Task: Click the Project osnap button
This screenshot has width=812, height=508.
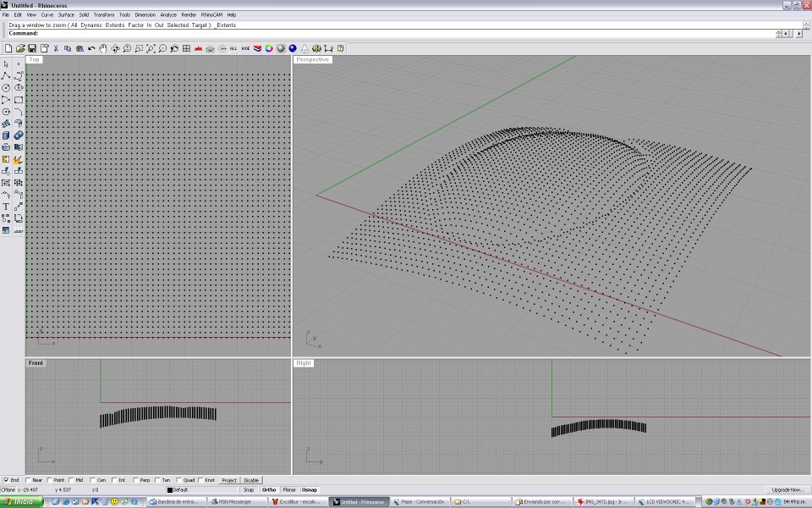Action: (229, 481)
